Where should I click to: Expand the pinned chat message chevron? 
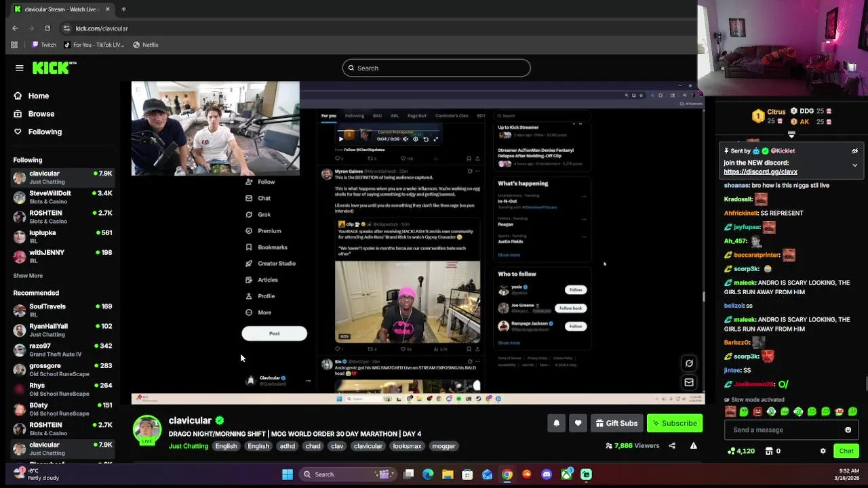(854, 165)
